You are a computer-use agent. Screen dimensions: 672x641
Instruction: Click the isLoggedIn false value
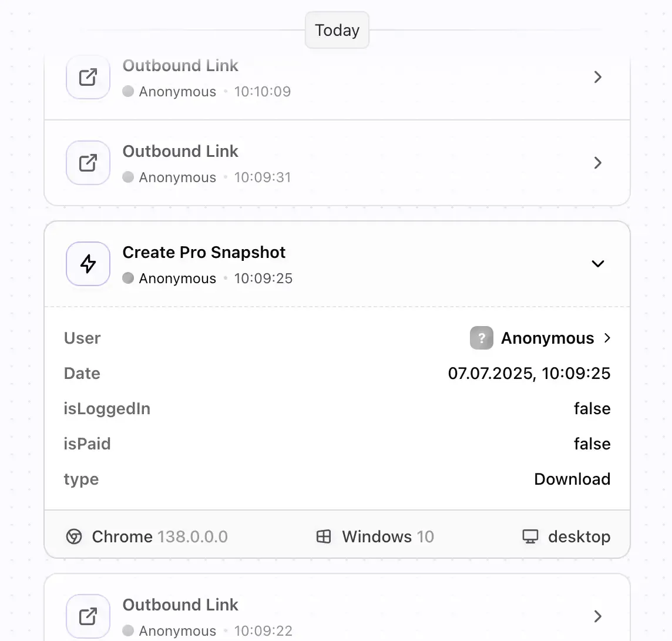tap(592, 408)
